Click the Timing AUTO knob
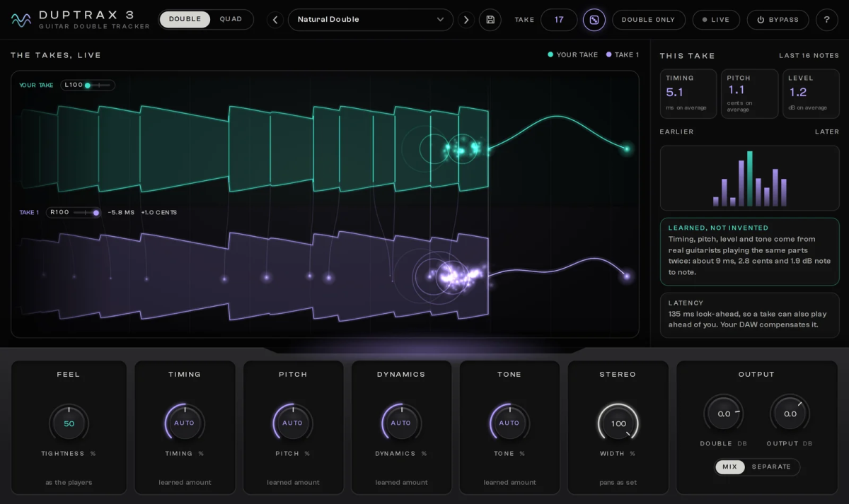Image resolution: width=849 pixels, height=504 pixels. pyautogui.click(x=185, y=423)
